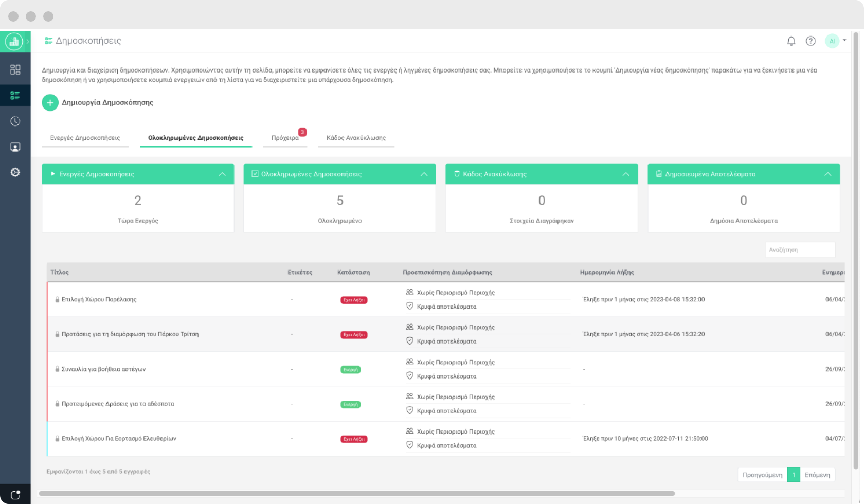Screen dimensions: 864x504
Task: Click the notification bell icon
Action: [x=791, y=41]
